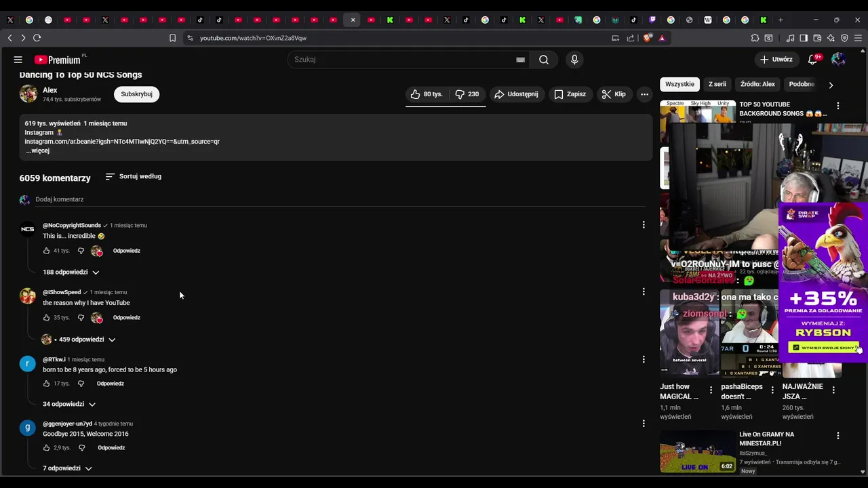Expand 459 odpowiedzi replies
Screen dimensions: 868x488
pyautogui.click(x=78, y=340)
